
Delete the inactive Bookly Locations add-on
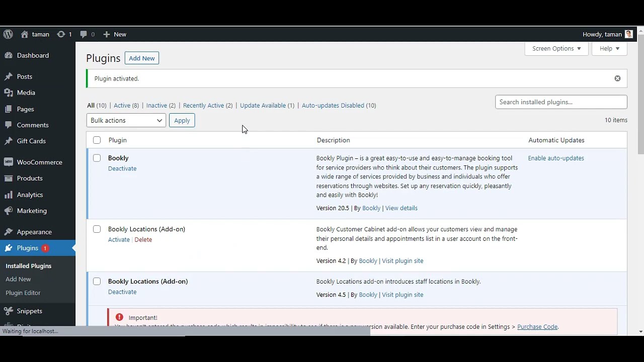tap(143, 240)
